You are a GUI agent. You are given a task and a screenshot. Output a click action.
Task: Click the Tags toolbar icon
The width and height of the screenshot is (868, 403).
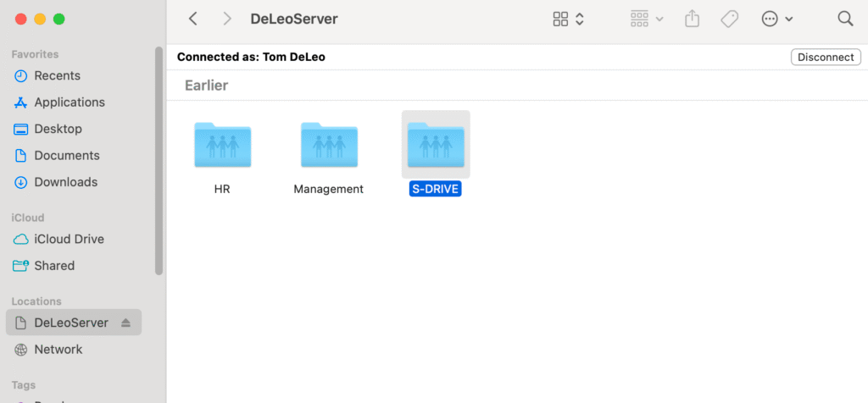point(730,19)
